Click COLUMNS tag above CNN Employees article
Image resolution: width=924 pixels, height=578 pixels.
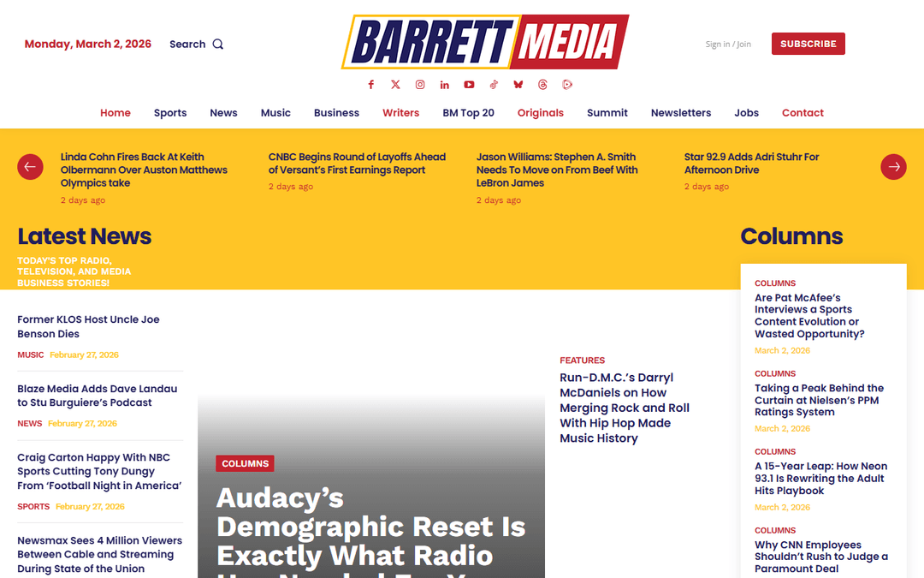(775, 530)
